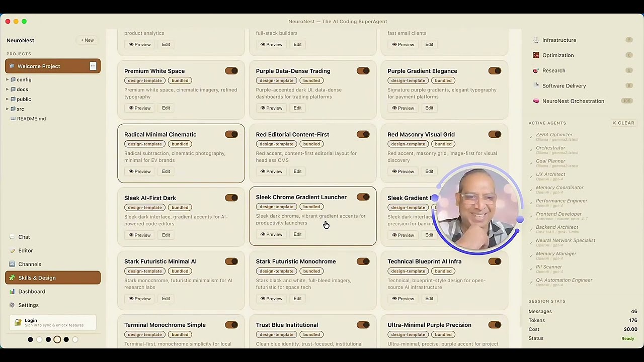Create a new project with + New
Viewport: 644px width, 362px height.
tap(88, 40)
